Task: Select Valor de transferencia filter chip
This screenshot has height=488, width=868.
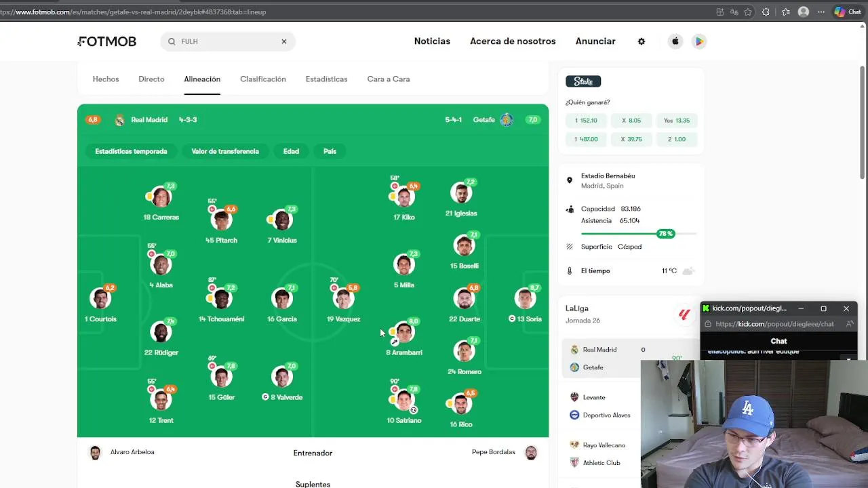Action: coord(225,151)
